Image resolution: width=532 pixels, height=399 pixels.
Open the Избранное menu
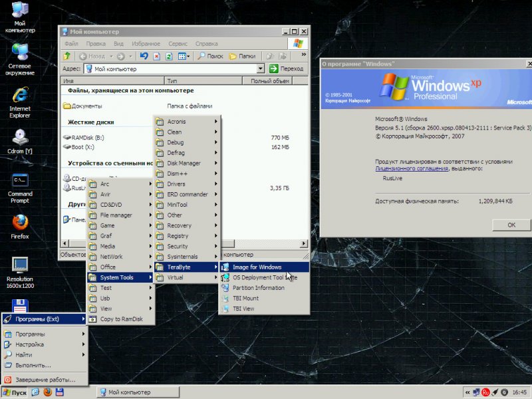pyautogui.click(x=146, y=44)
